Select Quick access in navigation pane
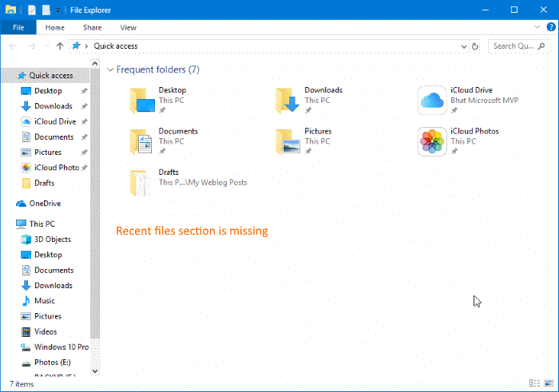 coord(46,76)
